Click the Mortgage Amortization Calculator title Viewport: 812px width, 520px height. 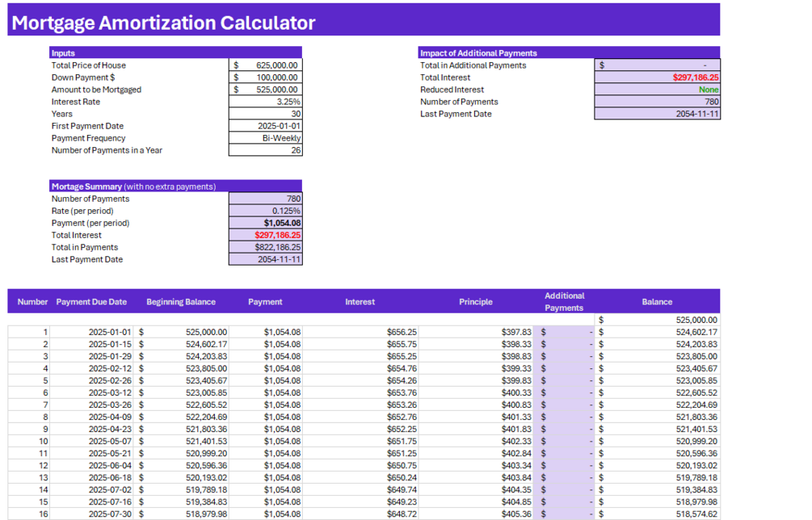pyautogui.click(x=163, y=23)
